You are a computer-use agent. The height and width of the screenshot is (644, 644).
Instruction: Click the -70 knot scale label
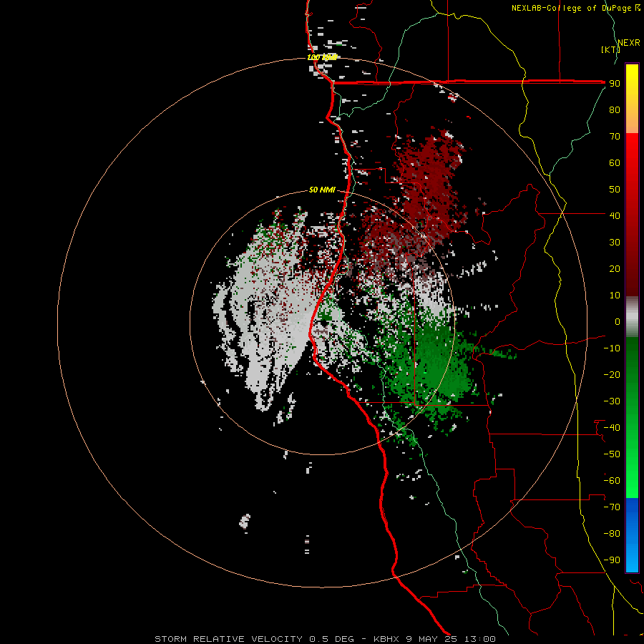[612, 507]
